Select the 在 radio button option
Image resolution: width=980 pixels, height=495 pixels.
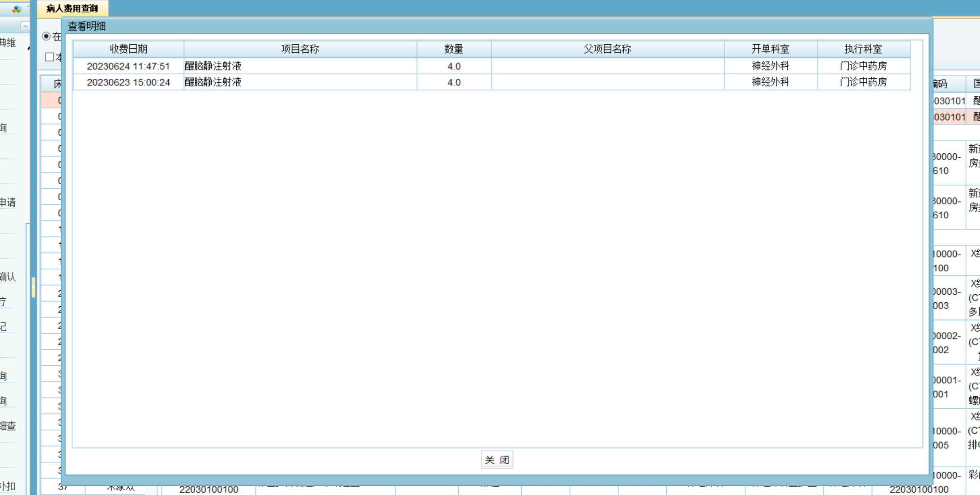[46, 36]
